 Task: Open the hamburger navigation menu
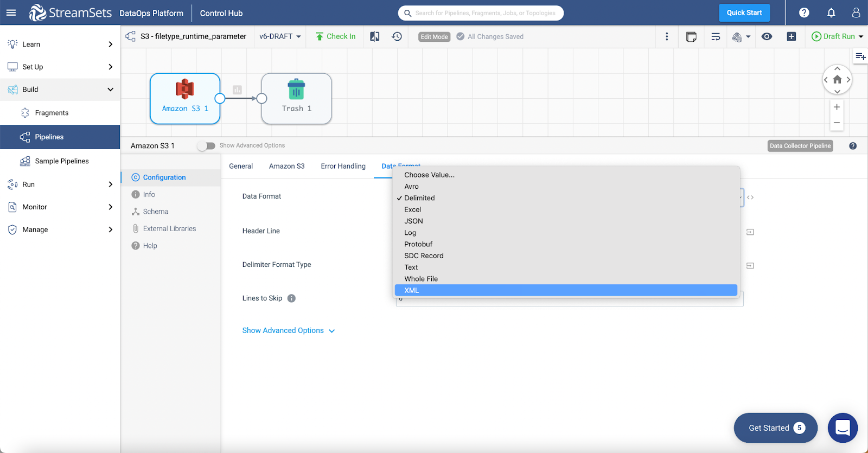pos(11,12)
